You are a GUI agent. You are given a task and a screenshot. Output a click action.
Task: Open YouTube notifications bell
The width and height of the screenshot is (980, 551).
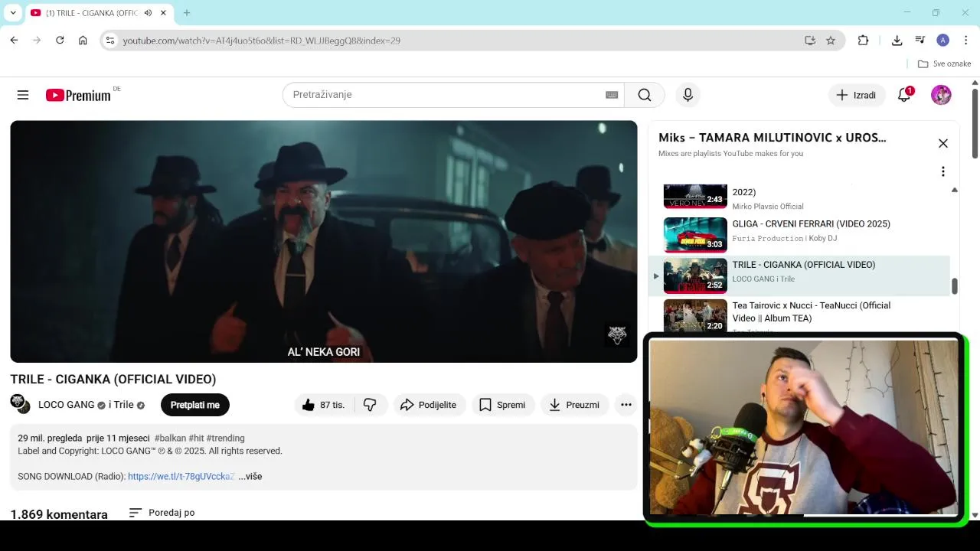point(904,95)
